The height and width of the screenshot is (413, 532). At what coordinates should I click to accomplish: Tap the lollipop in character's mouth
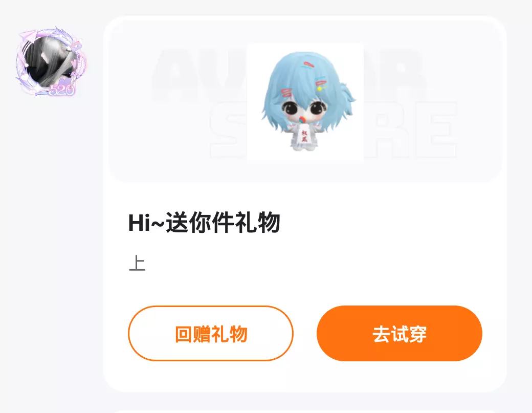click(x=302, y=120)
